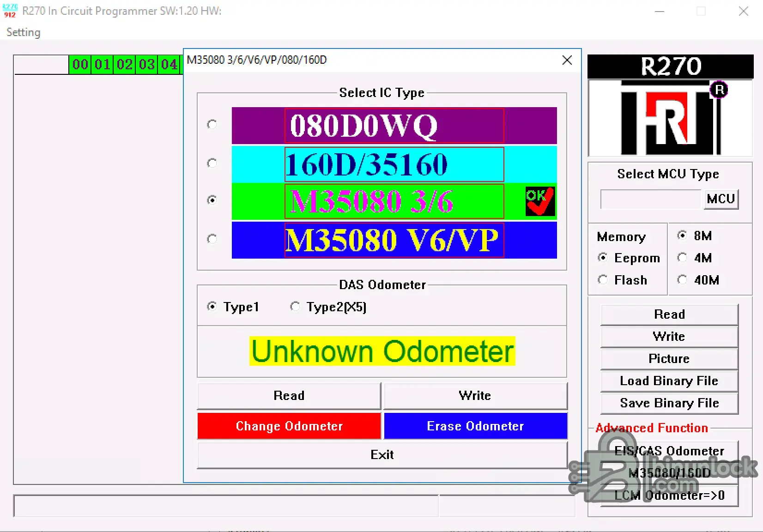
Task: Open the Setting menu
Action: 24,32
